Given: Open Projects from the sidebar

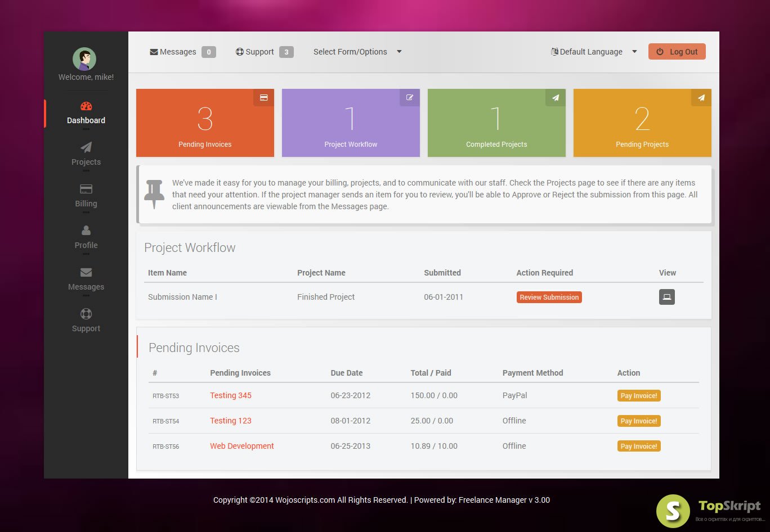Looking at the screenshot, I should (86, 155).
